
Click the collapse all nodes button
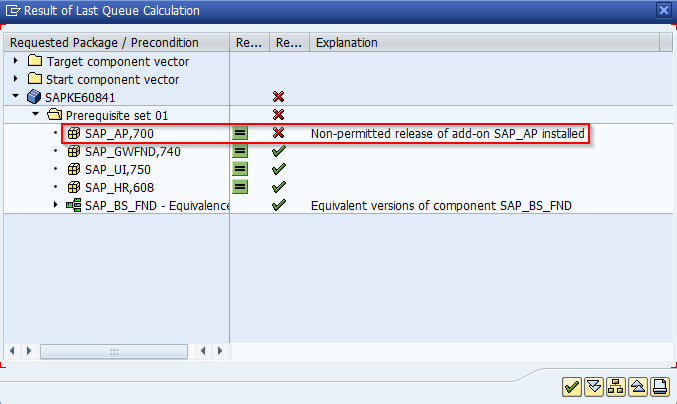pyautogui.click(x=638, y=387)
